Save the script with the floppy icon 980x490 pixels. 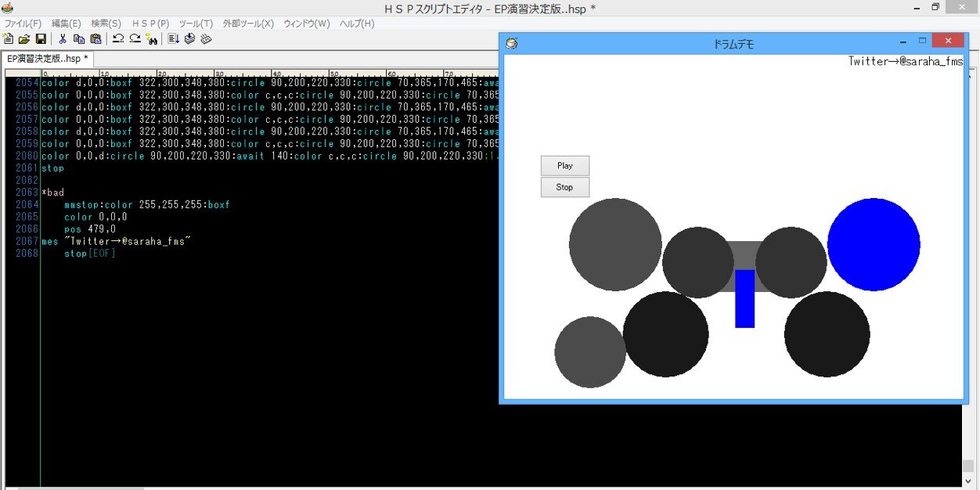coord(41,38)
